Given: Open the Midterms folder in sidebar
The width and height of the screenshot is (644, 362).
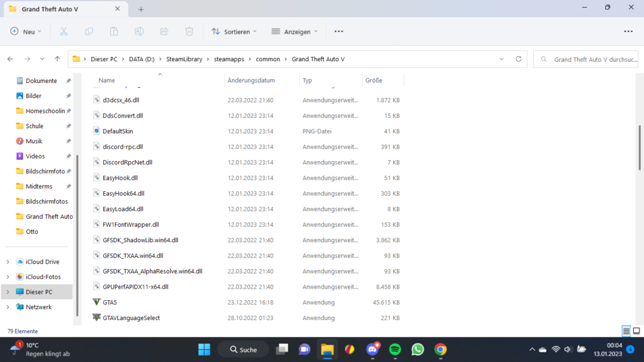Looking at the screenshot, I should point(39,187).
